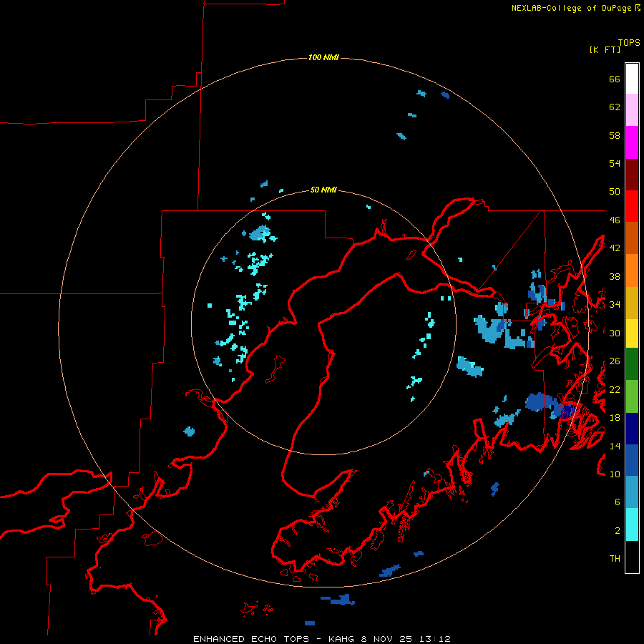Click the legend value "46"
Viewport: 644px width, 644px height.
click(615, 220)
